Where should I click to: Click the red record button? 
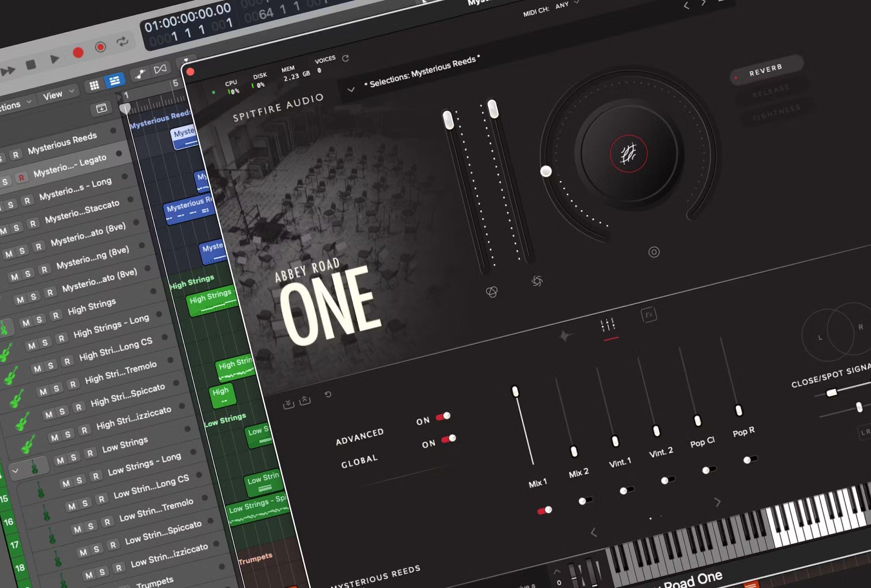pyautogui.click(x=78, y=53)
